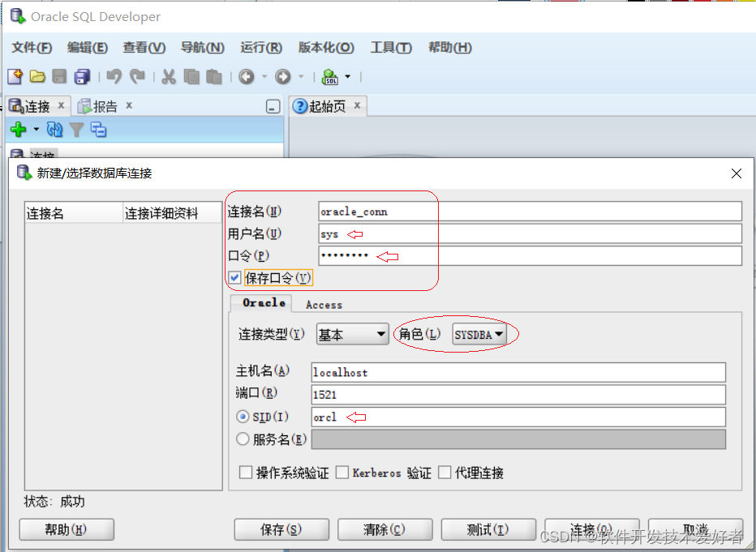Click the 主机名 field with localhost

(518, 372)
